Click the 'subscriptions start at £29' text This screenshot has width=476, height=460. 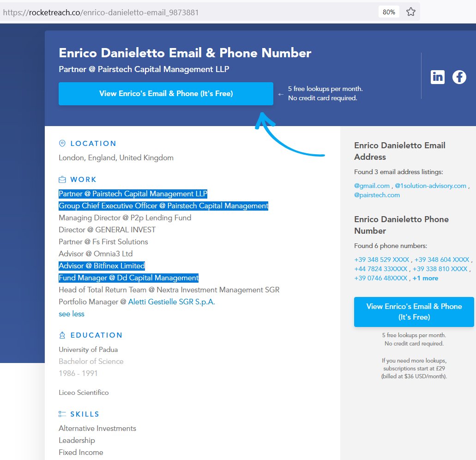tap(414, 369)
